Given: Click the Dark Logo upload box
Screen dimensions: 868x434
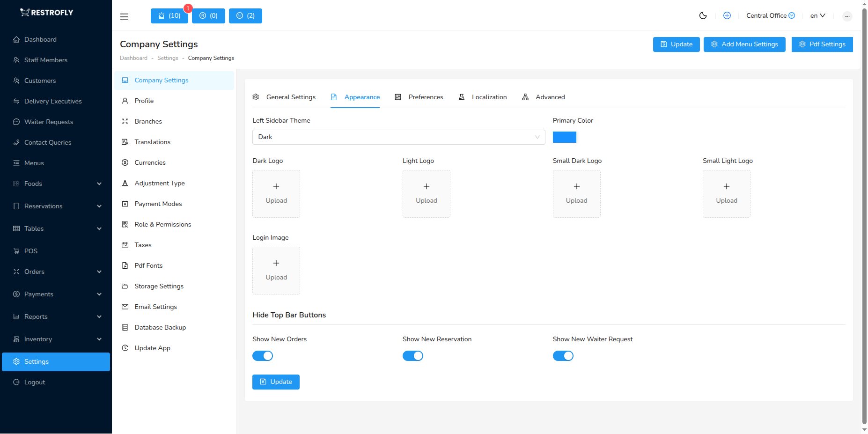Looking at the screenshot, I should 276,194.
